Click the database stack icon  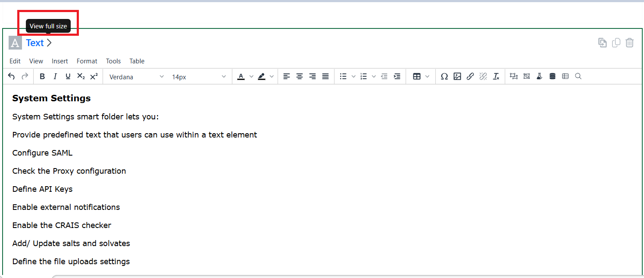[x=552, y=76]
